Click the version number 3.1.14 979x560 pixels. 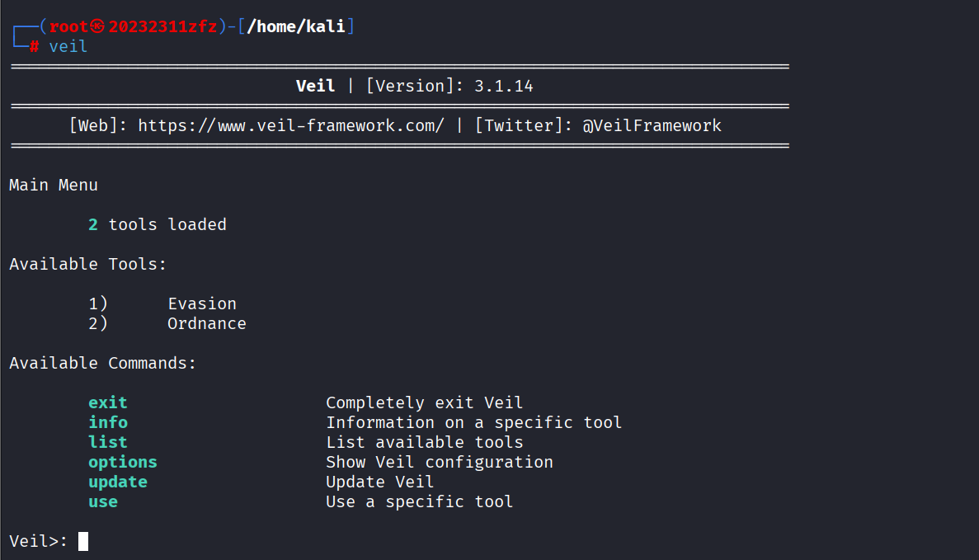503,86
